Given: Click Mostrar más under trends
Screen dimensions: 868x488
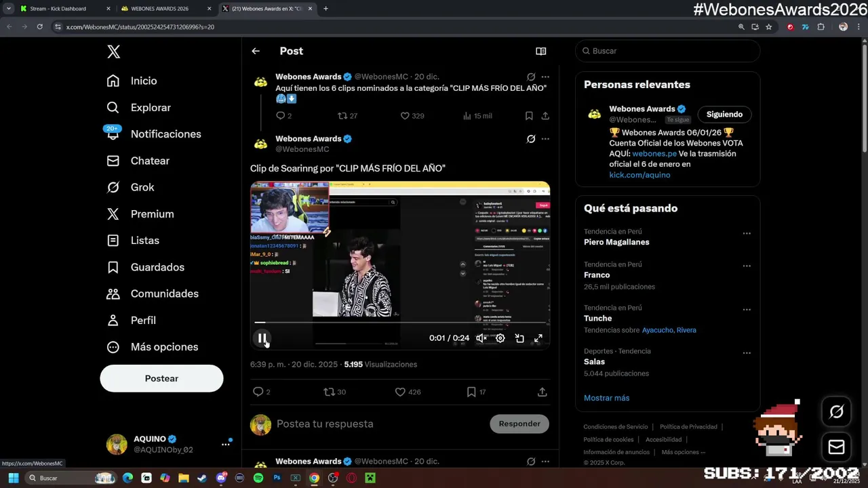Looking at the screenshot, I should [606, 398].
